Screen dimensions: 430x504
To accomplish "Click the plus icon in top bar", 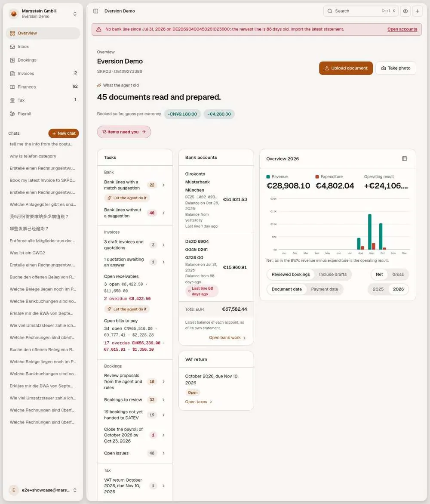I will [x=418, y=11].
